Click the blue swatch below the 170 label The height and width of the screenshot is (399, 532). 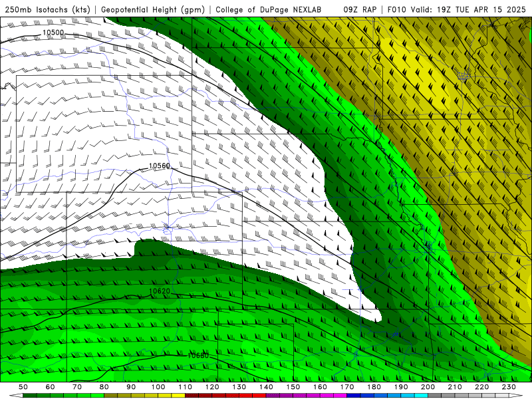354,396
